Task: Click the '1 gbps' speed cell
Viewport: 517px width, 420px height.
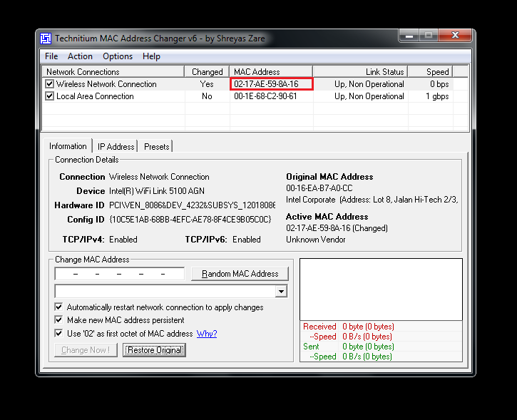Action: pyautogui.click(x=437, y=96)
